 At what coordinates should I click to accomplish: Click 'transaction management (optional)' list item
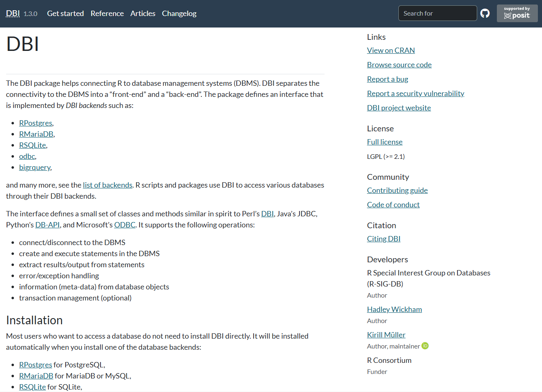tap(75, 298)
